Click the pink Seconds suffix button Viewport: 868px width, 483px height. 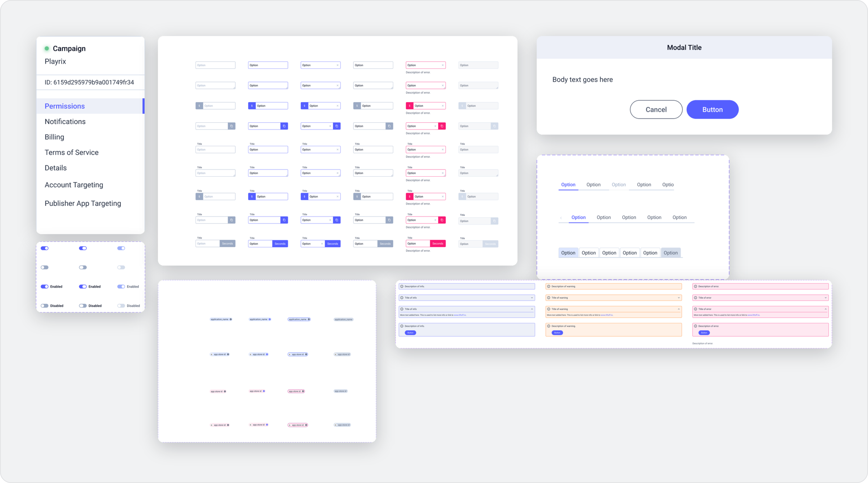(438, 244)
